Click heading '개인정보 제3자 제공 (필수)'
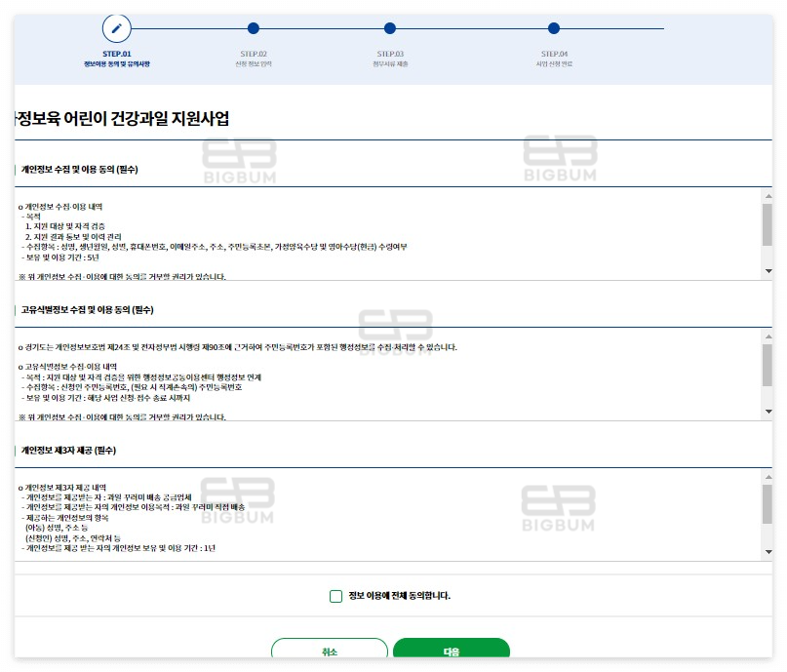 click(x=68, y=451)
